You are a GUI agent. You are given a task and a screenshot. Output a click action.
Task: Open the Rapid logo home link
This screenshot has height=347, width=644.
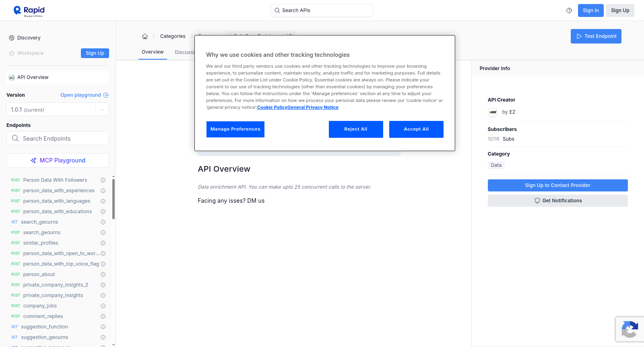tap(29, 11)
